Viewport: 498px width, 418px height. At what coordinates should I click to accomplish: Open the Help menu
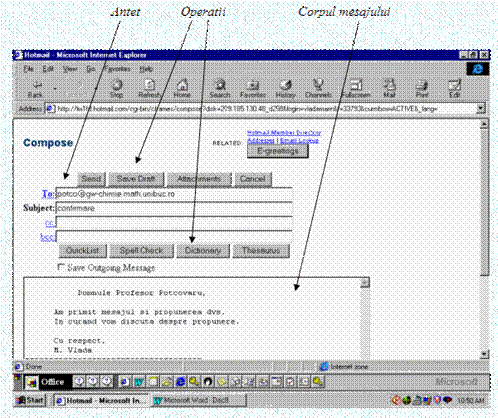pos(146,69)
